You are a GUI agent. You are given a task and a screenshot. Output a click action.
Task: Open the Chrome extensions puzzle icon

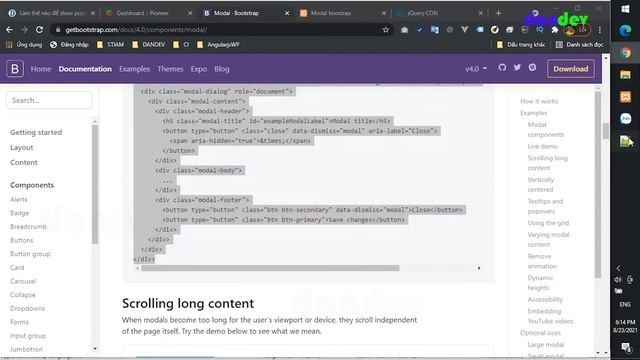554,30
